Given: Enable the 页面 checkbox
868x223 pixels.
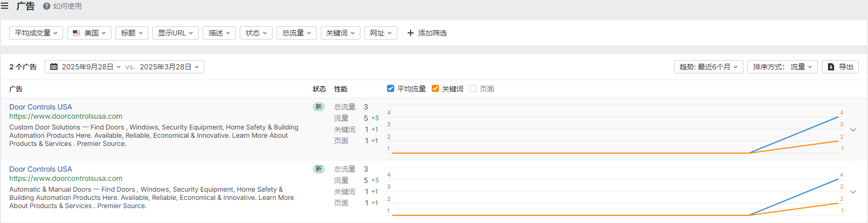Looking at the screenshot, I should pyautogui.click(x=473, y=88).
